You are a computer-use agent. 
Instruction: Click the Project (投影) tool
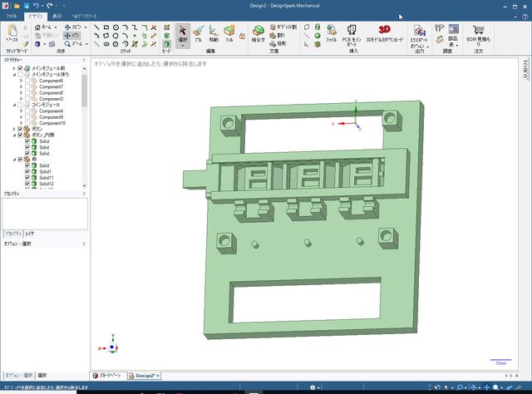[278, 43]
